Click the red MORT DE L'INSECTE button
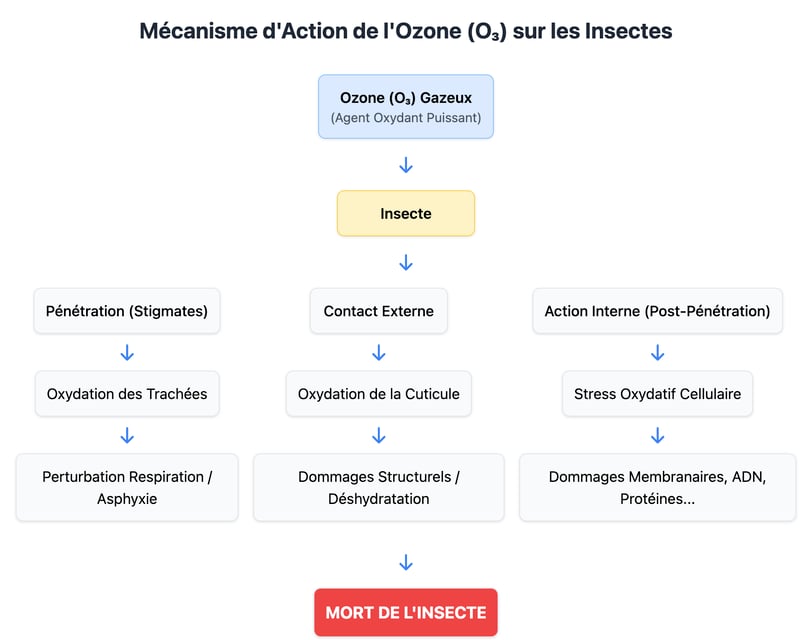 (406, 612)
